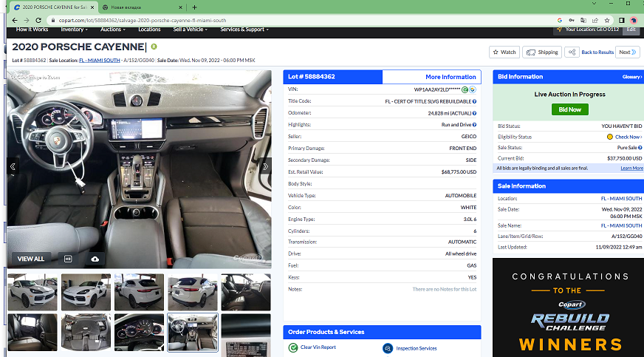Go back with browser back arrow
The width and height of the screenshot is (644, 357).
coord(15,20)
